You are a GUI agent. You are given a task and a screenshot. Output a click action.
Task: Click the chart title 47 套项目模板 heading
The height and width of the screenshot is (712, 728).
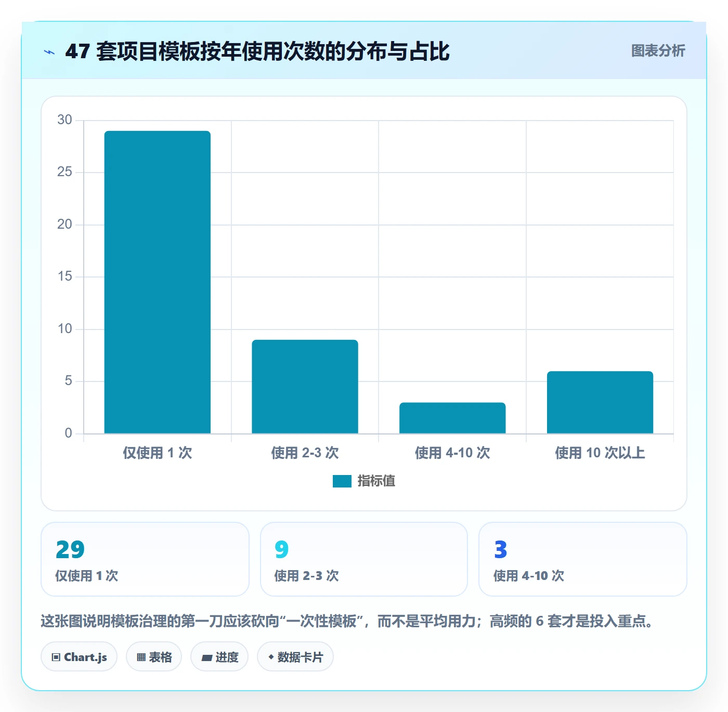(x=257, y=51)
